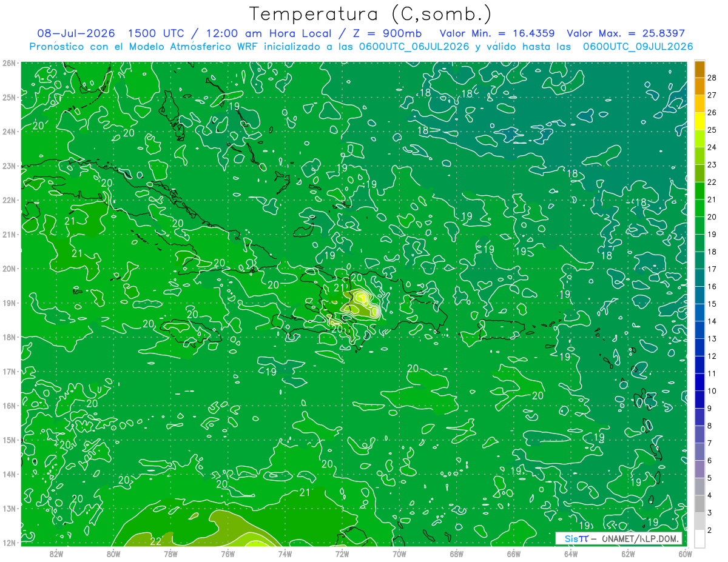Pick the dark blue legend band between 10 and 11
Screen dimensions: 728x562
pos(699,382)
